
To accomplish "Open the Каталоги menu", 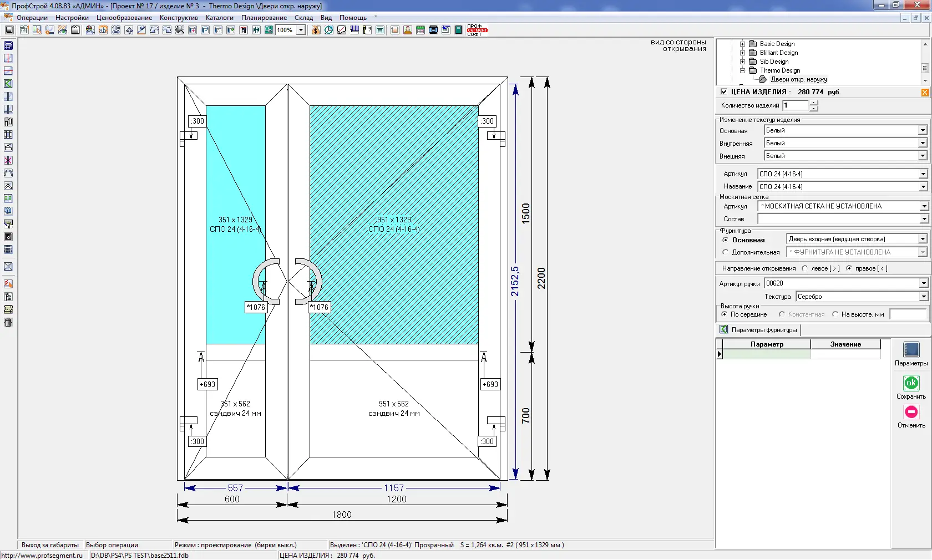I will click(x=219, y=18).
